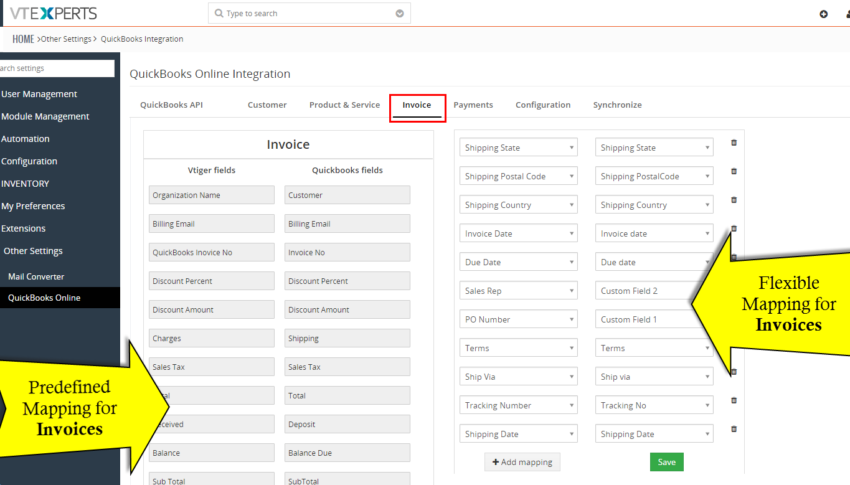Click the Add mapping button
This screenshot has height=485, width=850.
click(x=522, y=462)
